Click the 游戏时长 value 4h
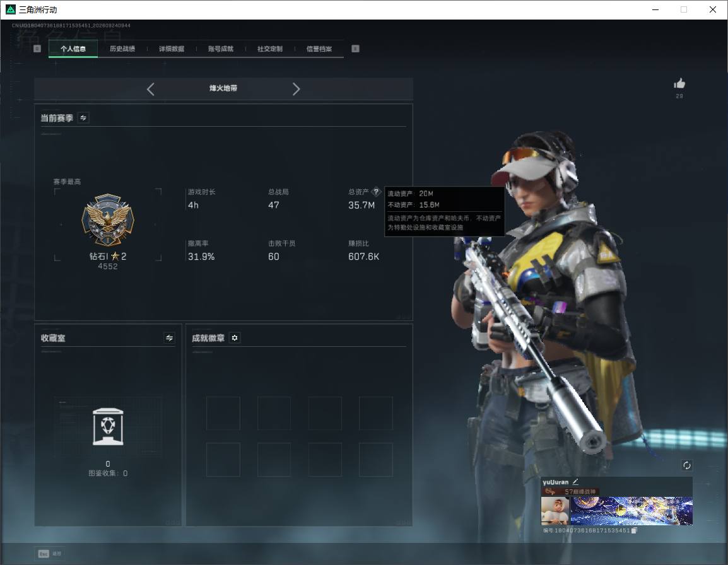The image size is (728, 565). [193, 205]
